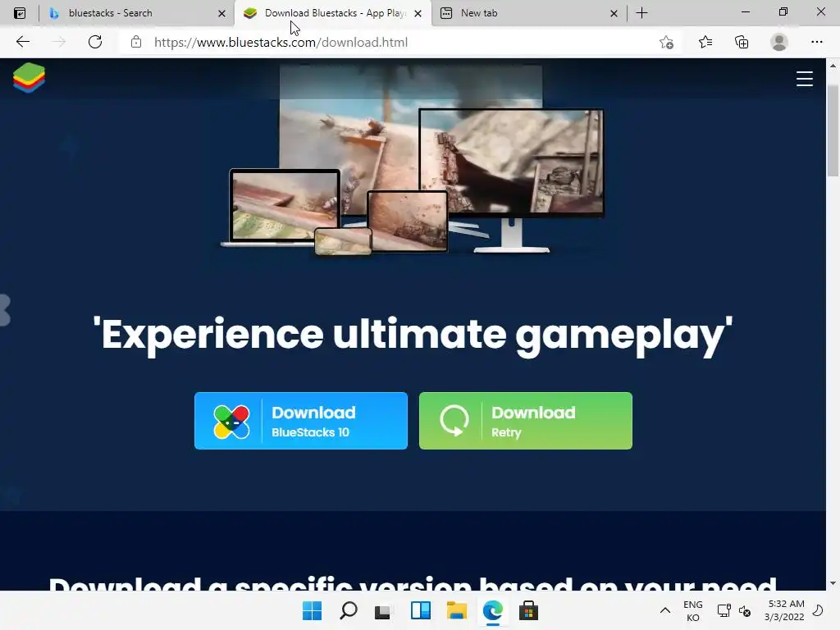Click Download BlueStacks 10 button
Viewport: 840px width, 630px height.
300,421
